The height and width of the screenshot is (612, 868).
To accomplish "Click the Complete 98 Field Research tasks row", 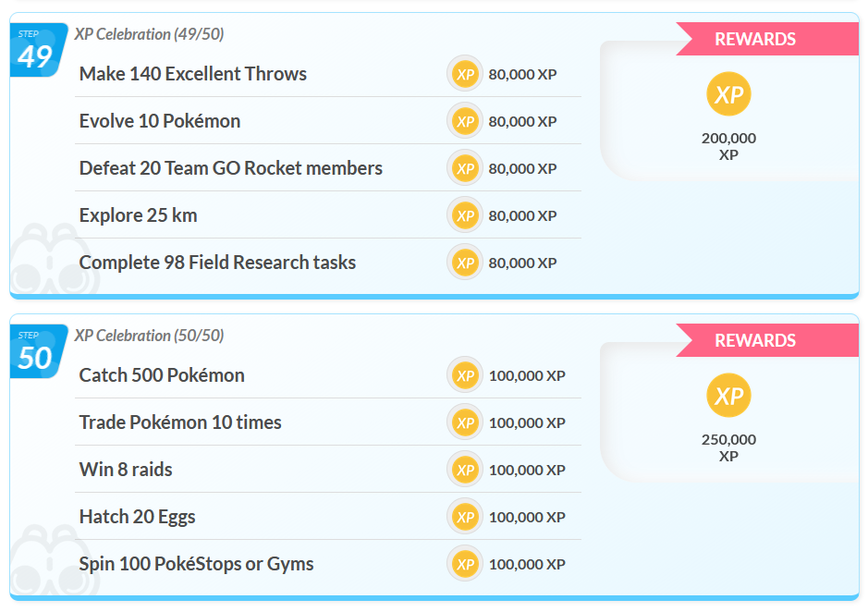I will (x=328, y=263).
